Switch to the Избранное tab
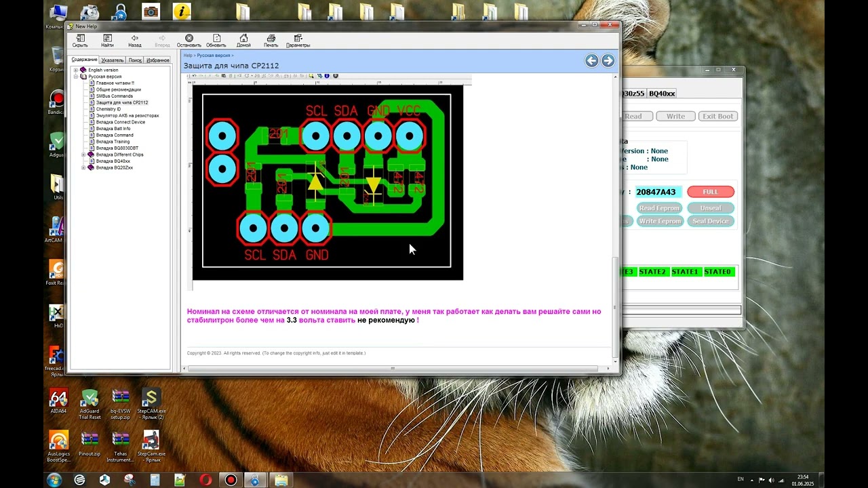This screenshot has height=488, width=868. [x=158, y=60]
